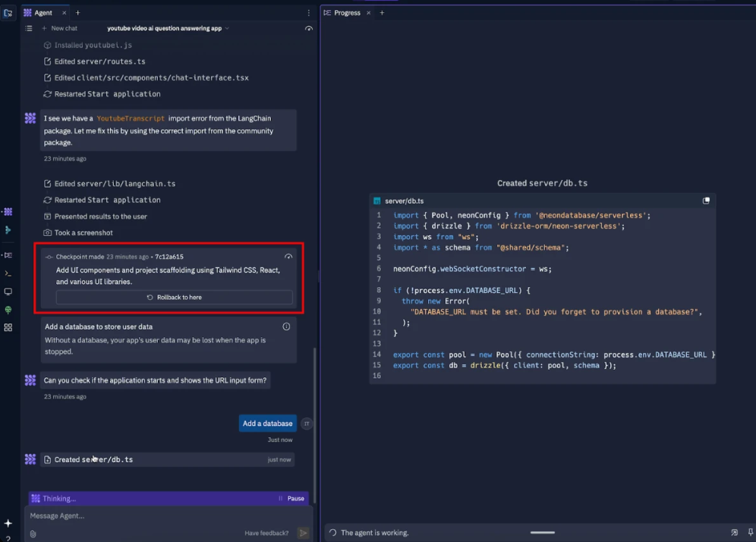This screenshot has width=756, height=542.
Task: Open the file explorer icon at top-left
Action: 8,13
